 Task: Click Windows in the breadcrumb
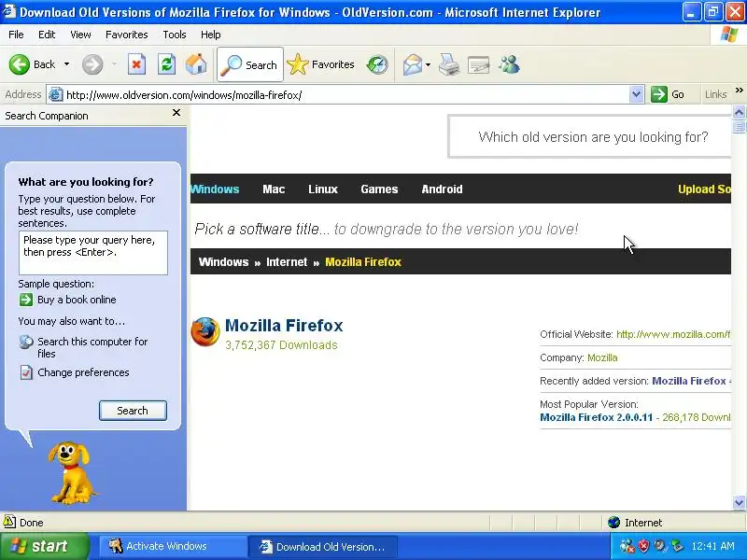click(x=223, y=262)
